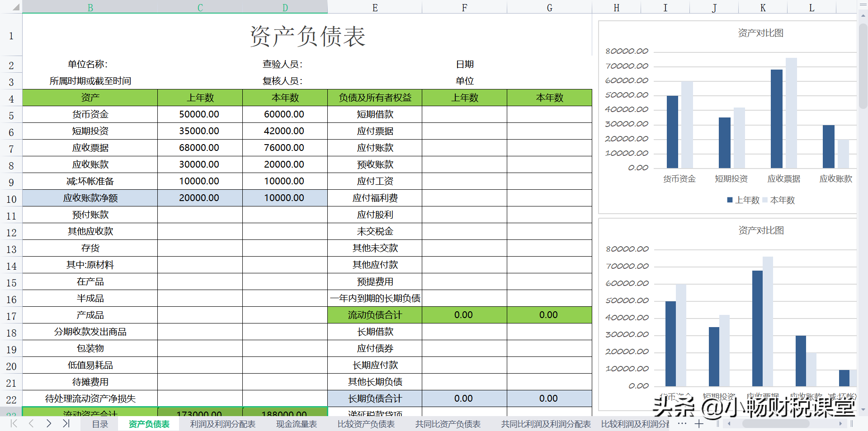The image size is (868, 431).
Task: Switch to 共同比利润及利润分配表 sheet
Action: 546,424
